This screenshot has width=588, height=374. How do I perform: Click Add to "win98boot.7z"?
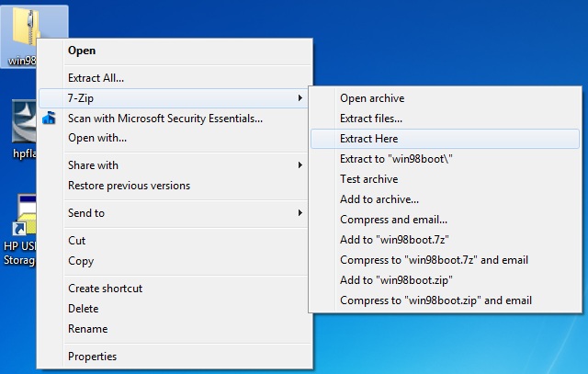coord(445,240)
